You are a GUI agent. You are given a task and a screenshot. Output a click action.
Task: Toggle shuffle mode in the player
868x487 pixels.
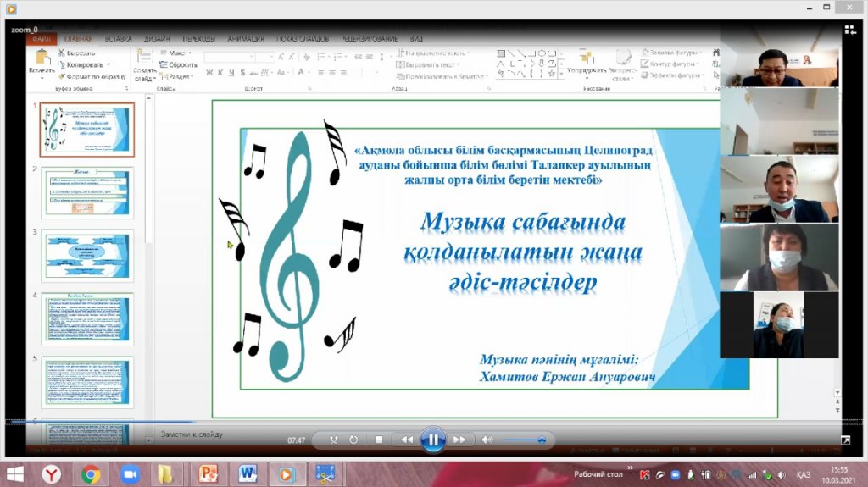pyautogui.click(x=333, y=440)
